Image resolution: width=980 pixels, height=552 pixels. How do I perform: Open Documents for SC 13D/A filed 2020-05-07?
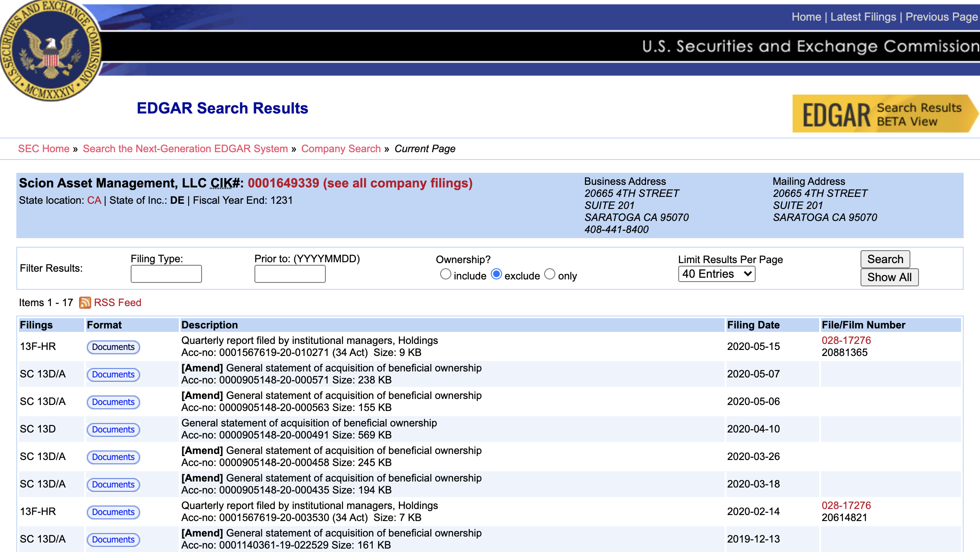click(x=113, y=374)
